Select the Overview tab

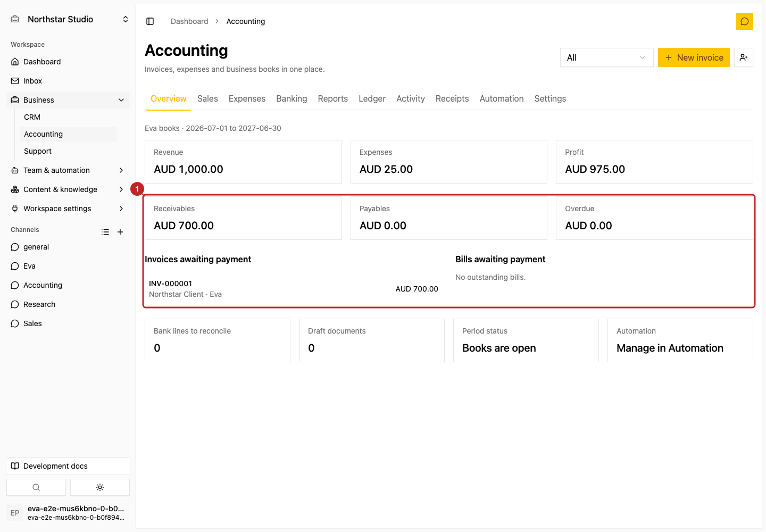169,98
